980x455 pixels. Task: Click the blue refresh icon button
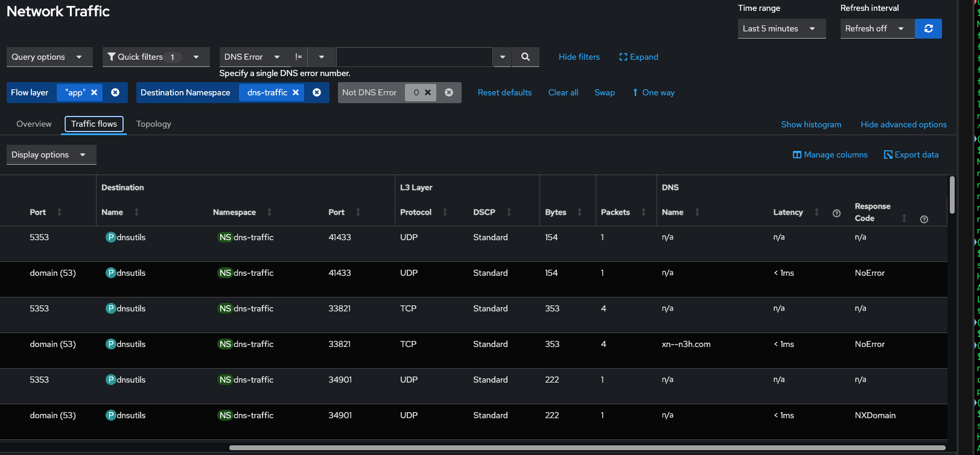pos(928,28)
